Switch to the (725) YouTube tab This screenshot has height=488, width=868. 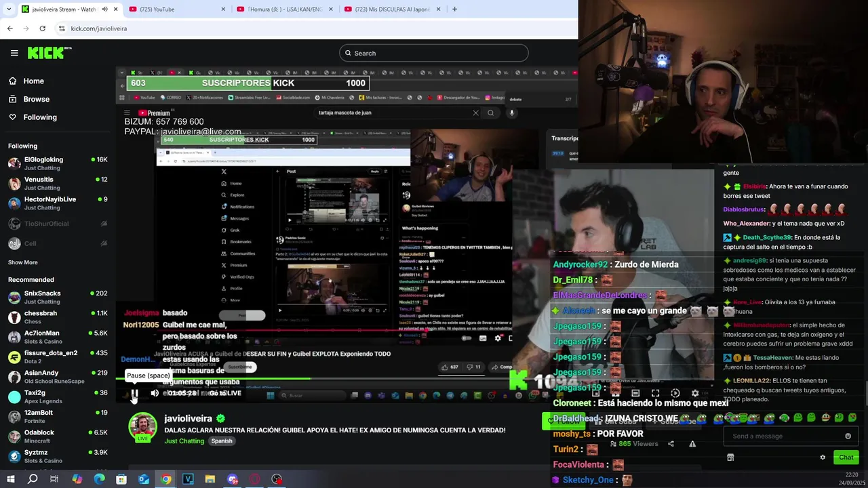click(x=176, y=9)
